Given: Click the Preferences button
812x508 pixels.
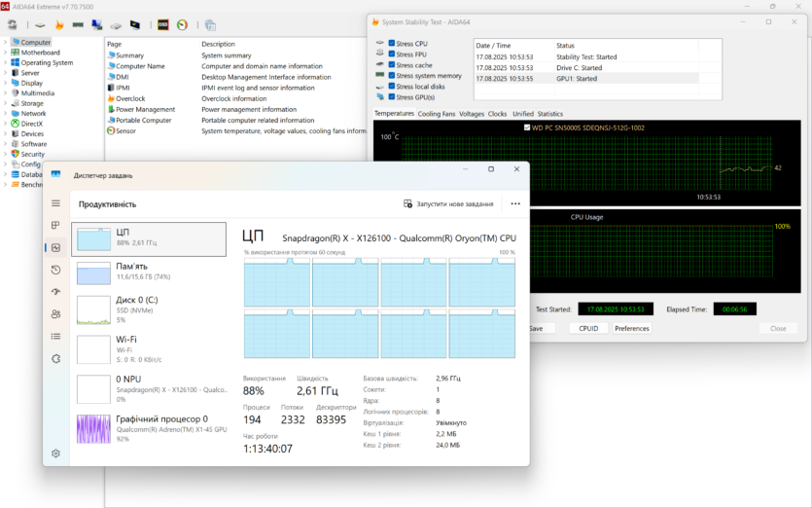Looking at the screenshot, I should click(632, 328).
